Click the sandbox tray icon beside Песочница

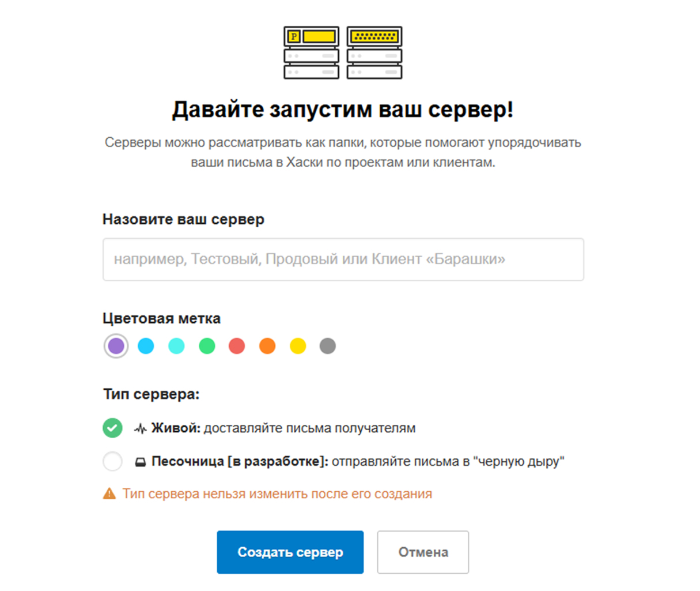(x=140, y=462)
